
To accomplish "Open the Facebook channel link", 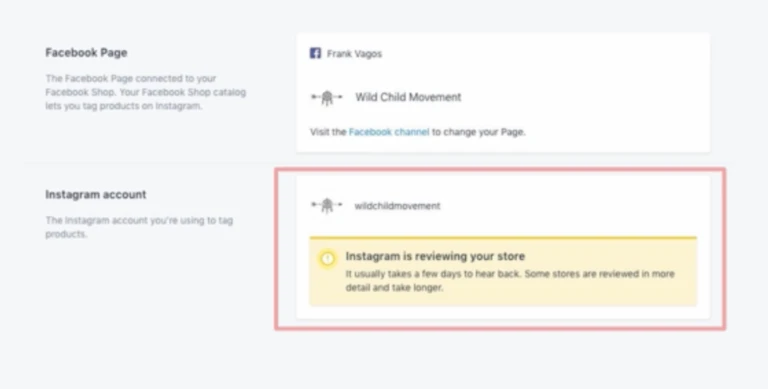I will 389,132.
